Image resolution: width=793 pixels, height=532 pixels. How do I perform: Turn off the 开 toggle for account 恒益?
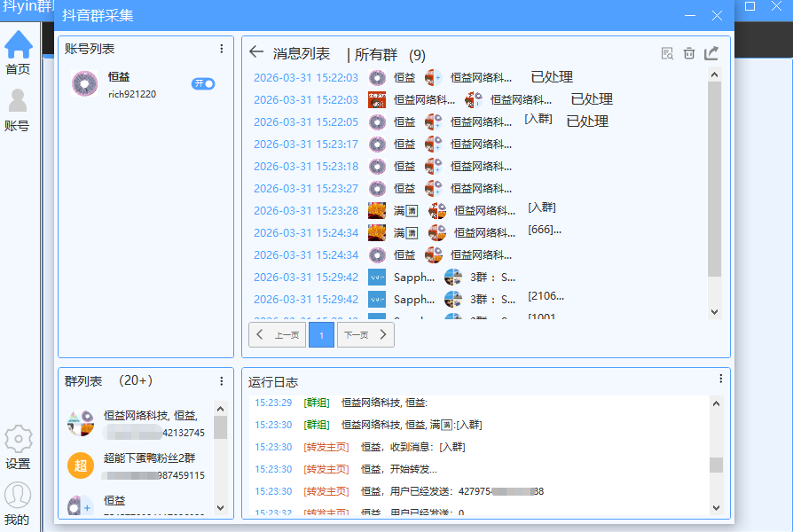point(203,83)
